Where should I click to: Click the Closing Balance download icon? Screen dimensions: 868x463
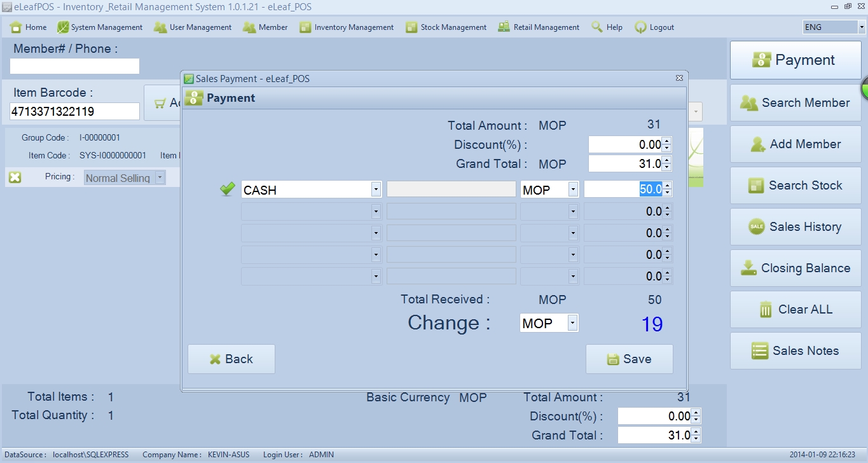tap(748, 268)
